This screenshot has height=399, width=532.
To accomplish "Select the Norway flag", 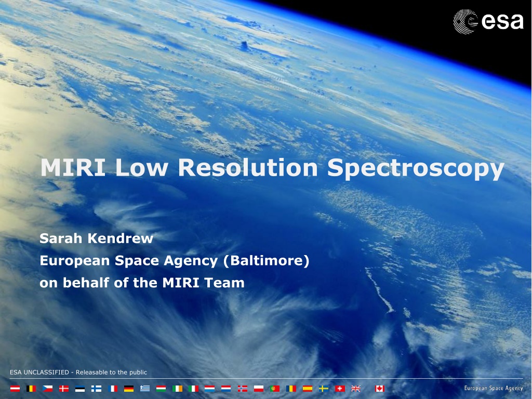I will pyautogui.click(x=243, y=389).
